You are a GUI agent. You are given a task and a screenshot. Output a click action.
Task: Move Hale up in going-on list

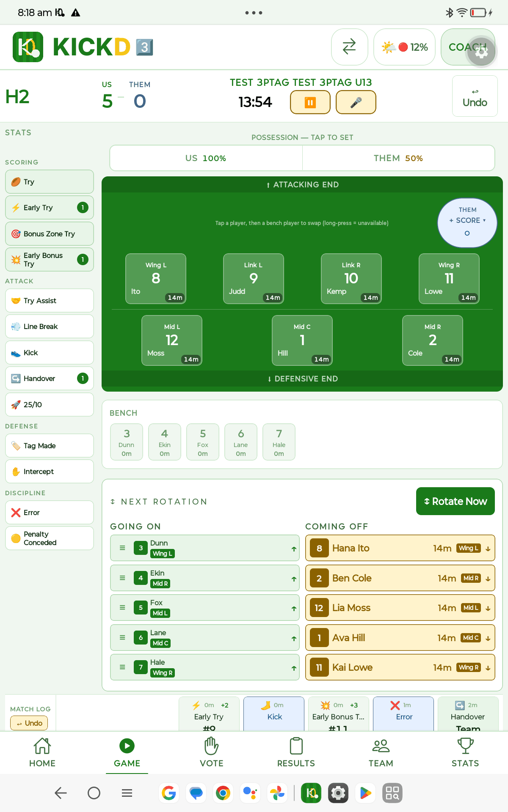[294, 668]
